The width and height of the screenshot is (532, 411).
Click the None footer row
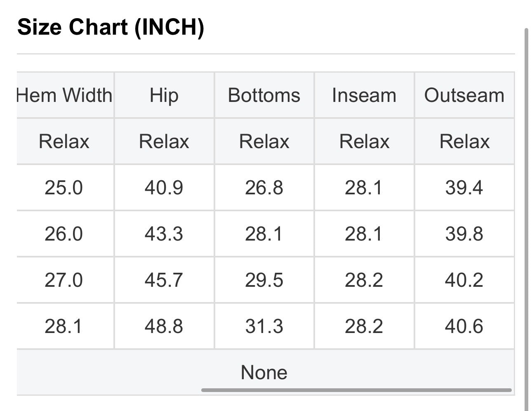(265, 372)
